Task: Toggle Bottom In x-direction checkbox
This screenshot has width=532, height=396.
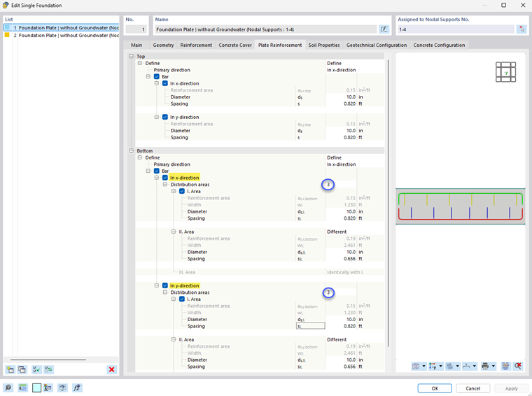Action: tap(165, 178)
